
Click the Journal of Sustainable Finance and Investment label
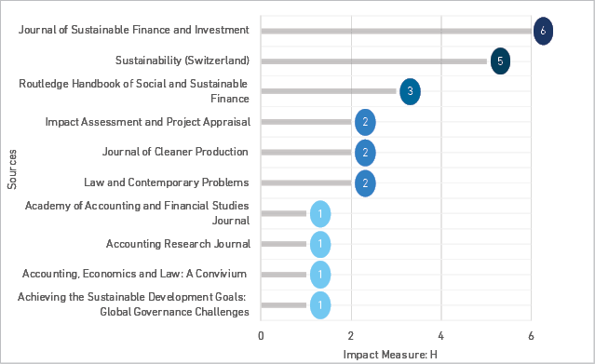coord(134,30)
